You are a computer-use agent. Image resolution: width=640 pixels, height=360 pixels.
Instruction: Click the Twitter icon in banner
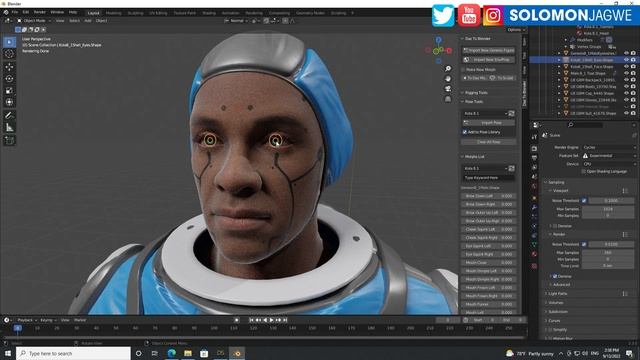tap(443, 16)
